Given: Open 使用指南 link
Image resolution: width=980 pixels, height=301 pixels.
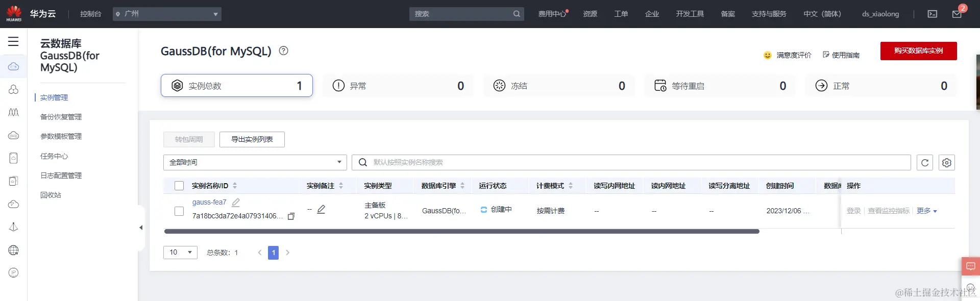Looking at the screenshot, I should coord(841,55).
